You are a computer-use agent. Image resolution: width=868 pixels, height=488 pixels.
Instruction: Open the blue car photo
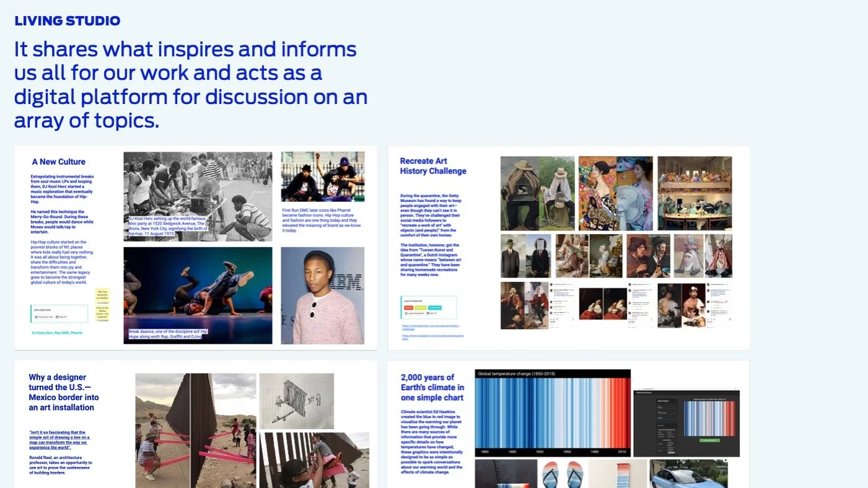click(x=689, y=474)
